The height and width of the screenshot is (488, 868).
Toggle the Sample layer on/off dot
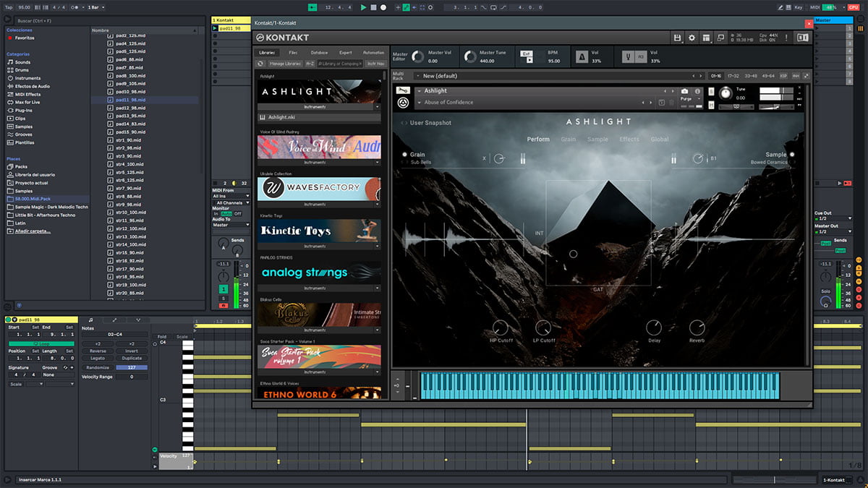point(792,155)
